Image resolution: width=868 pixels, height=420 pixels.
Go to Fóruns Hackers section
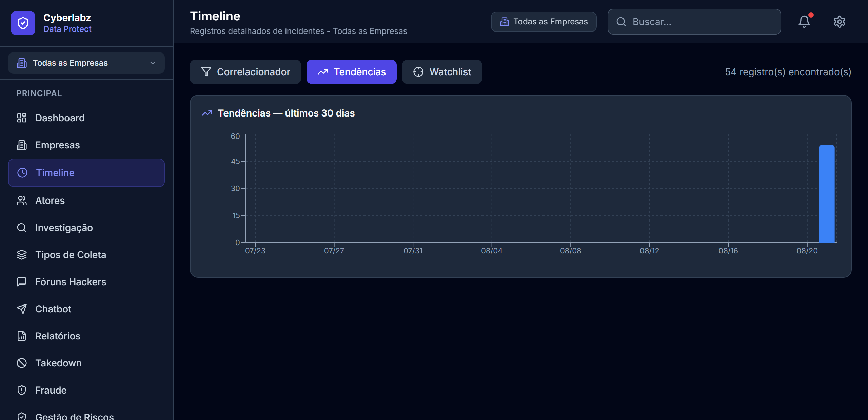pos(86,282)
